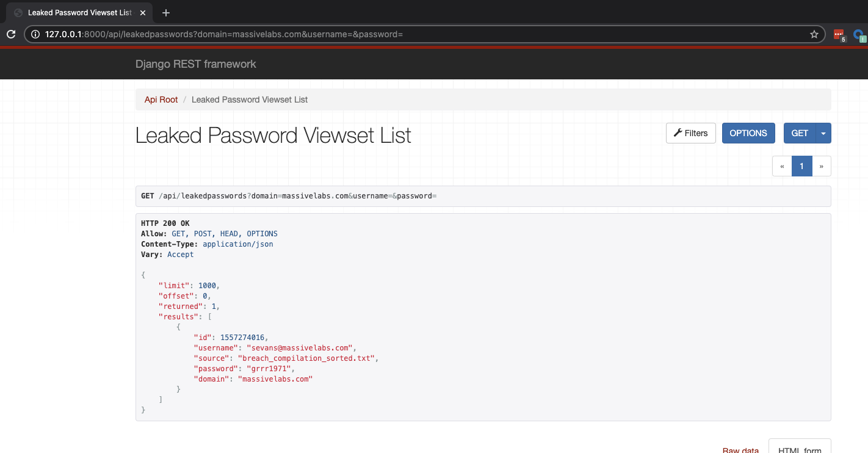Open a new browser tab with plus icon
This screenshot has height=453, width=868.
click(166, 13)
